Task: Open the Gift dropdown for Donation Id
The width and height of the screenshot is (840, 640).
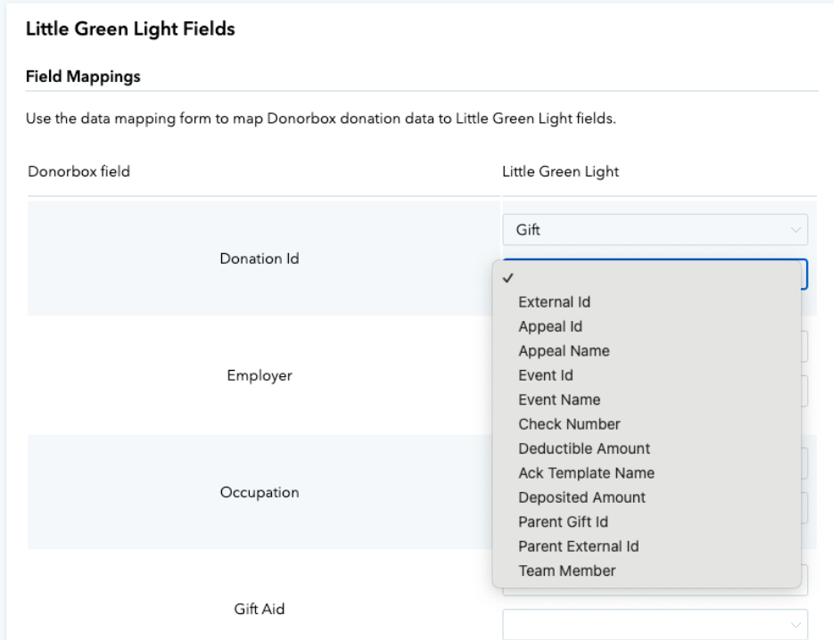Action: 655,230
